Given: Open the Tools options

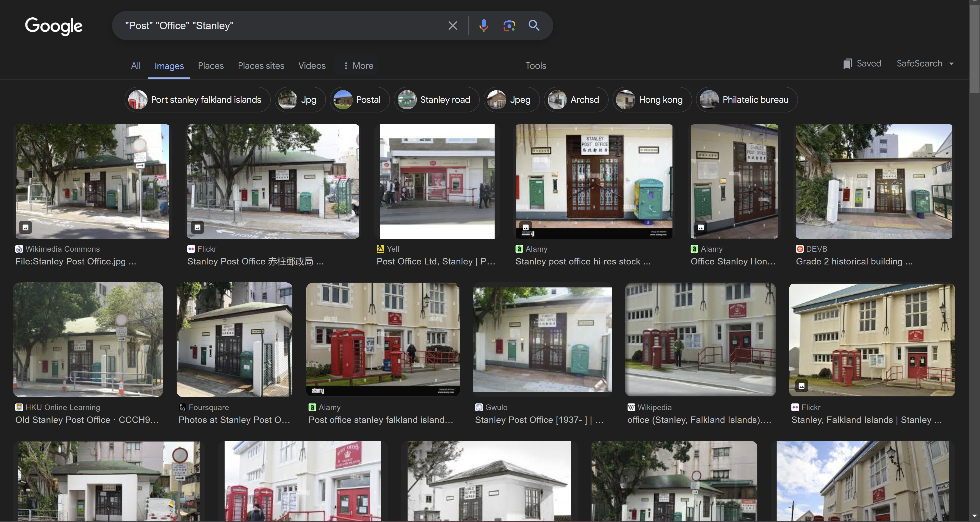Looking at the screenshot, I should [535, 66].
